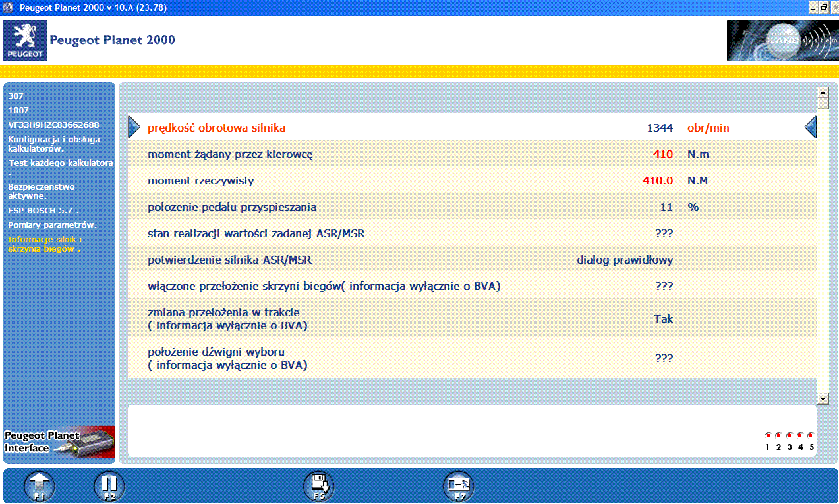Select 1007 in the sidebar
Image resolution: width=839 pixels, height=504 pixels.
point(18,111)
